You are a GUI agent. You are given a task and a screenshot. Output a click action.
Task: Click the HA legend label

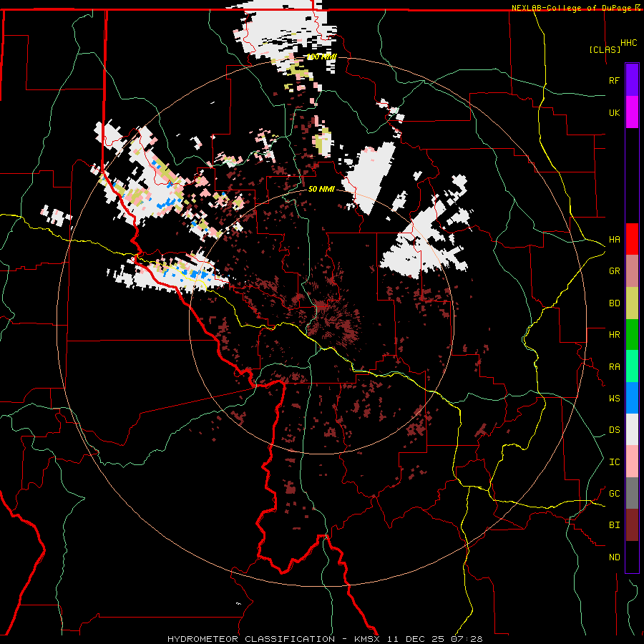(614, 239)
